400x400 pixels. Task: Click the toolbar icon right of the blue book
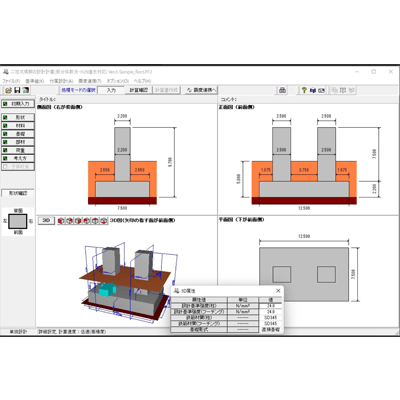pos(321,90)
